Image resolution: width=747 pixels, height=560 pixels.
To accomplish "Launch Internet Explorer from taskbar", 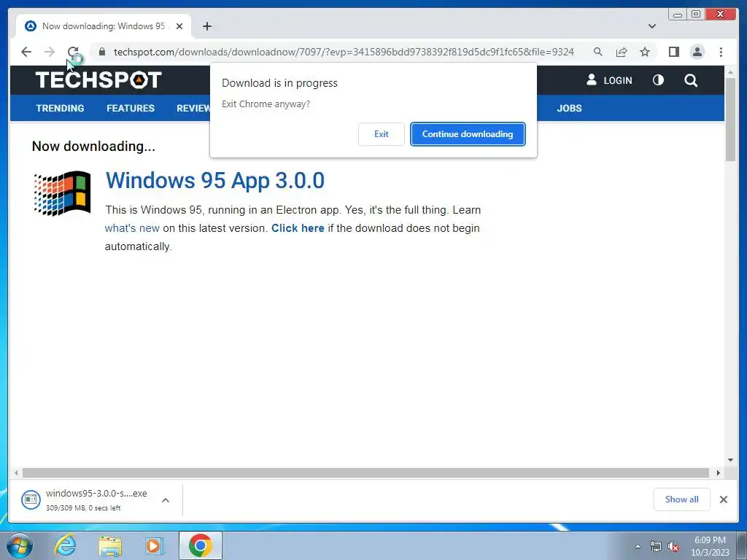I will pos(65,545).
